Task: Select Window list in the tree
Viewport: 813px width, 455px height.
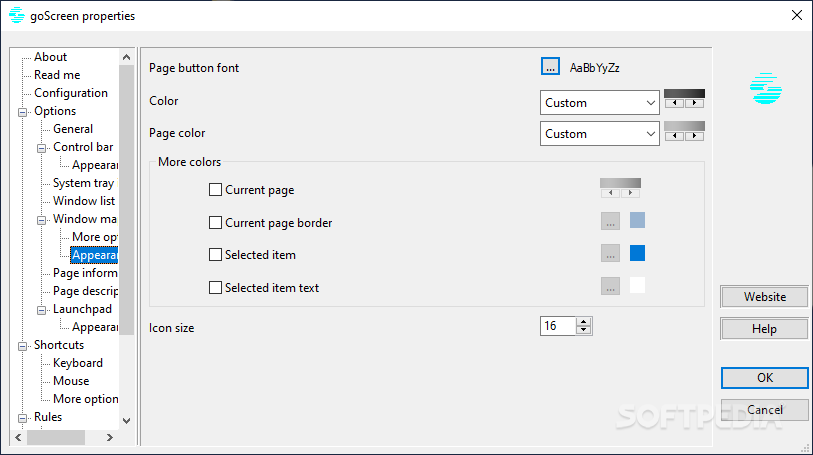Action: click(x=84, y=201)
